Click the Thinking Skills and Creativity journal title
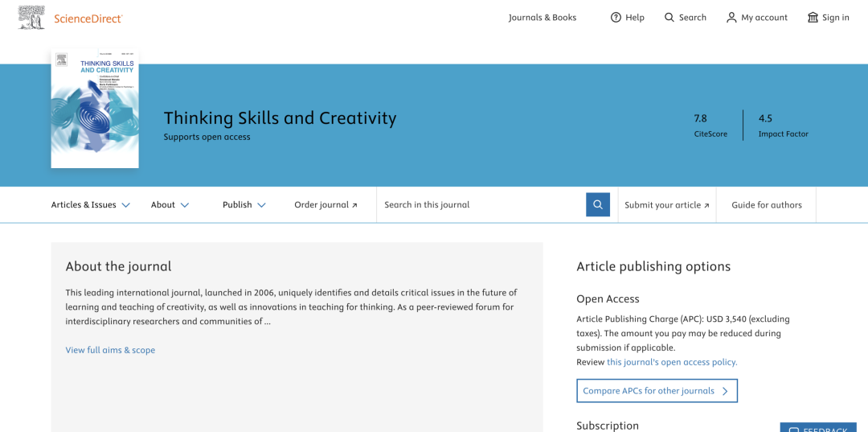The width and height of the screenshot is (868, 432). click(280, 118)
